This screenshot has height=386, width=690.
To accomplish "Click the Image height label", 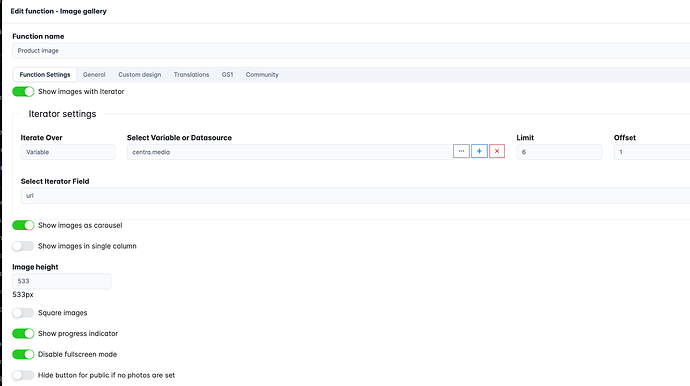I will 35,267.
